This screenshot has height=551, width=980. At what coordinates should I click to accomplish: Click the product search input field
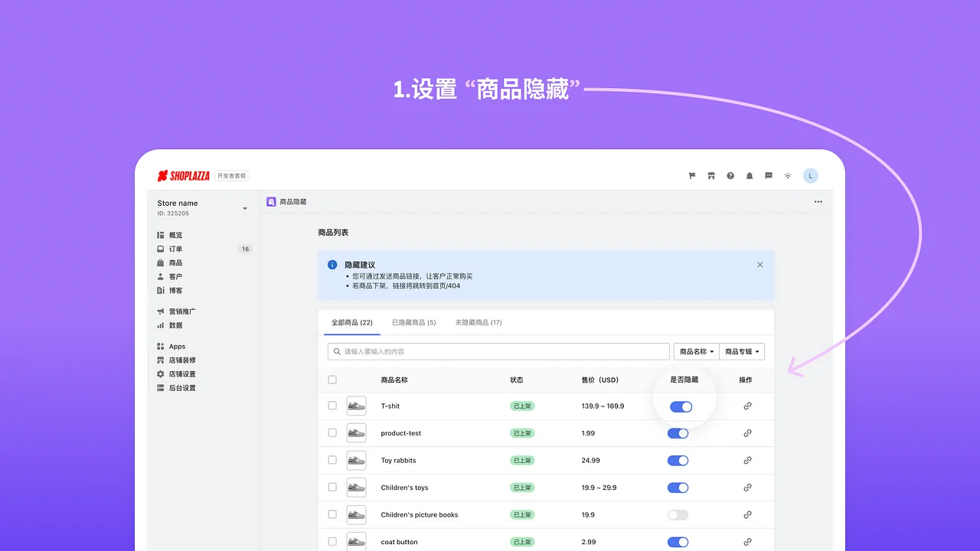pyautogui.click(x=498, y=351)
